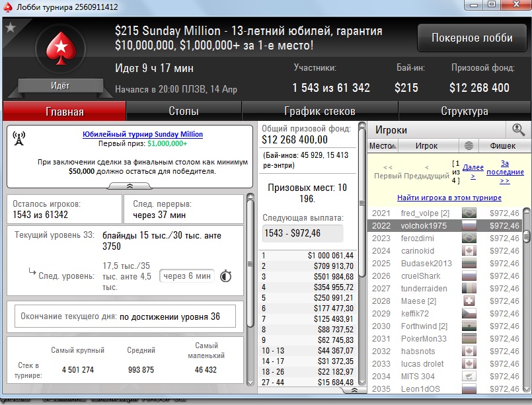Click the broadcast antenna icon in news box

(19, 138)
